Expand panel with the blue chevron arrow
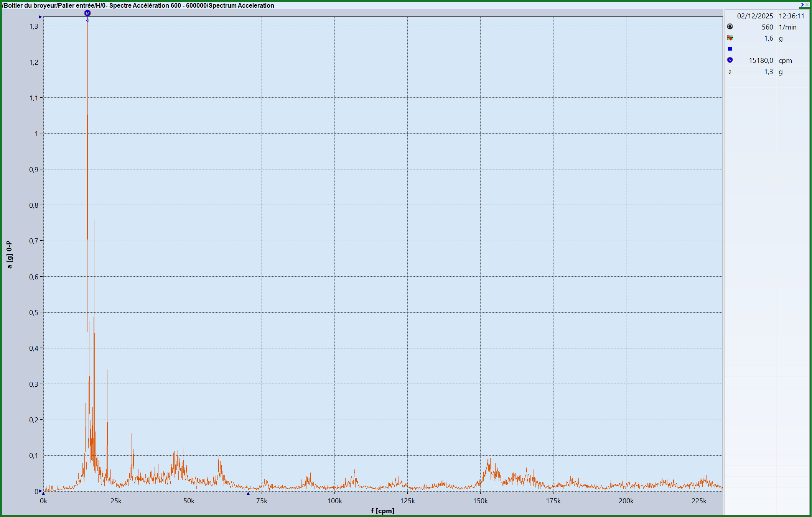 click(x=802, y=5)
